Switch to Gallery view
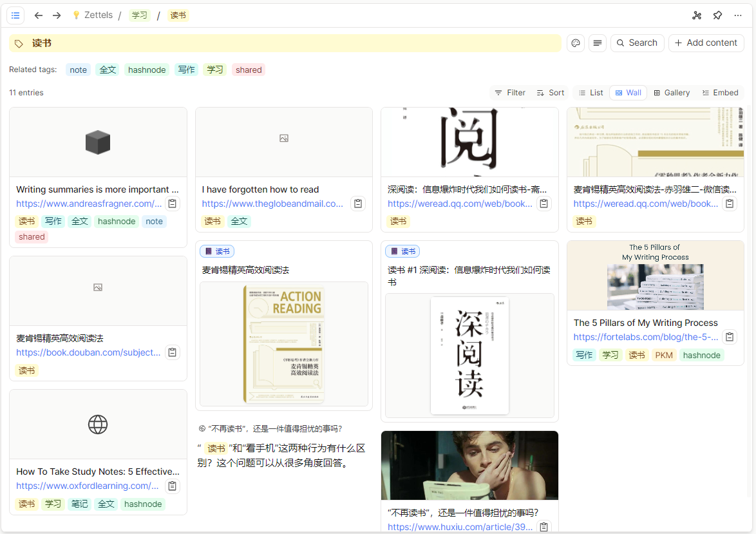 (672, 93)
